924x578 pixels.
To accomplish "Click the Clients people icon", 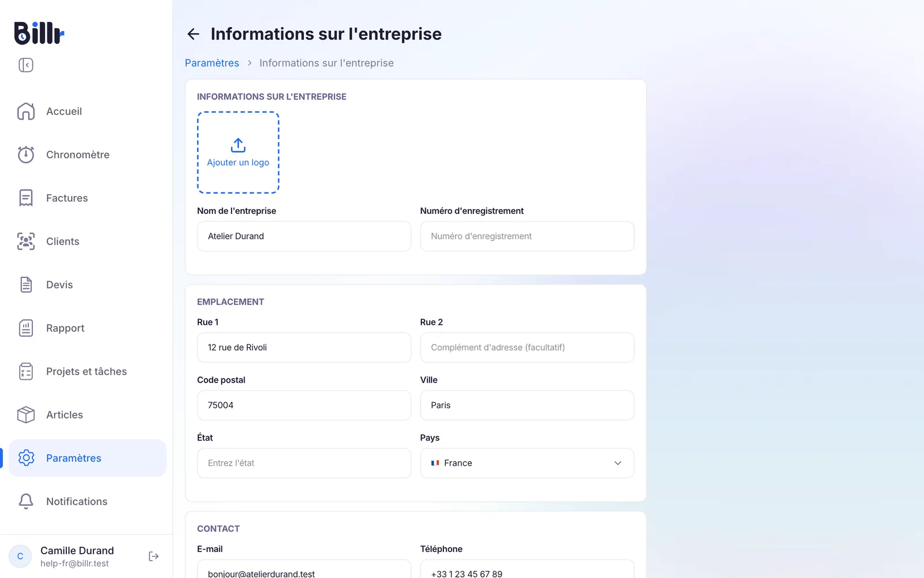I will (x=26, y=242).
